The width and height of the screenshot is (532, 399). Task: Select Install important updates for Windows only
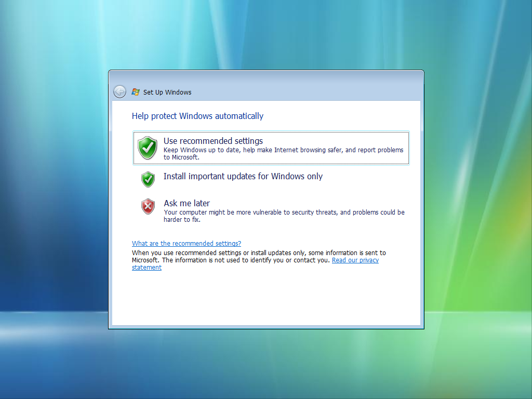[243, 177]
